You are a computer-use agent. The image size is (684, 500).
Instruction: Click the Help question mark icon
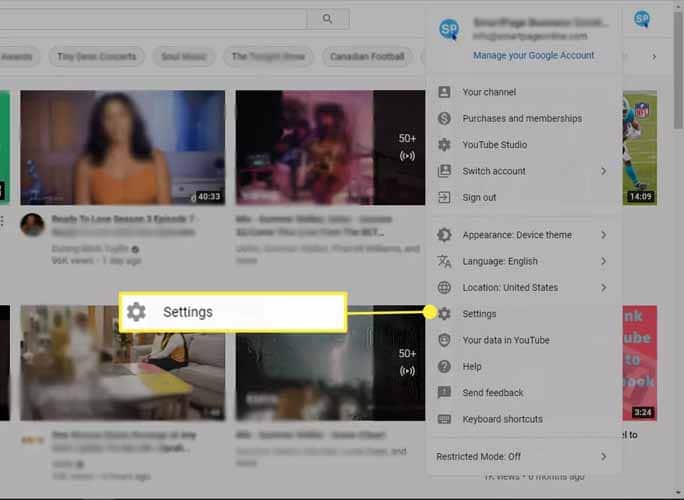[444, 366]
